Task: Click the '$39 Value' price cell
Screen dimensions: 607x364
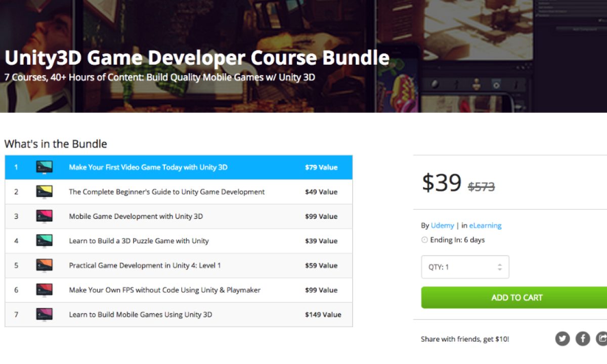Action: pos(321,241)
